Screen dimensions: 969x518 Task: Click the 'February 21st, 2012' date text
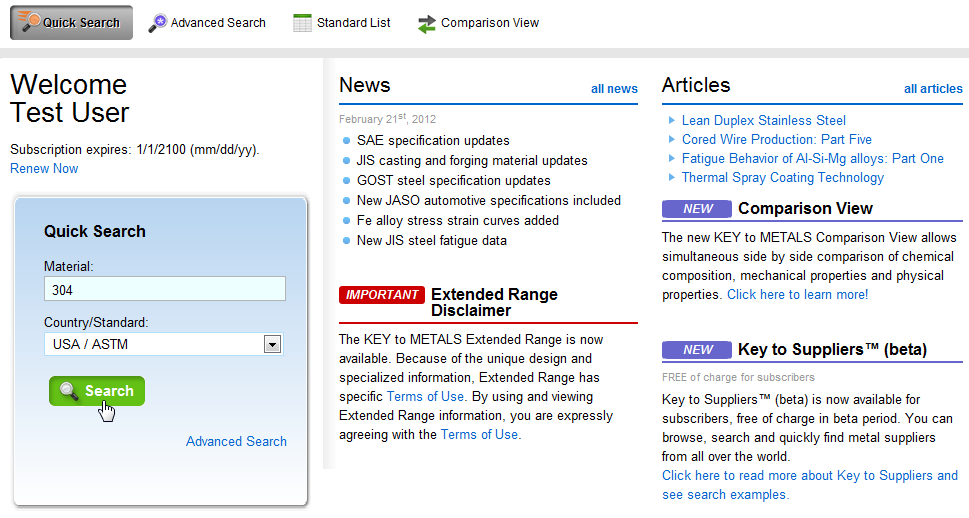(387, 119)
